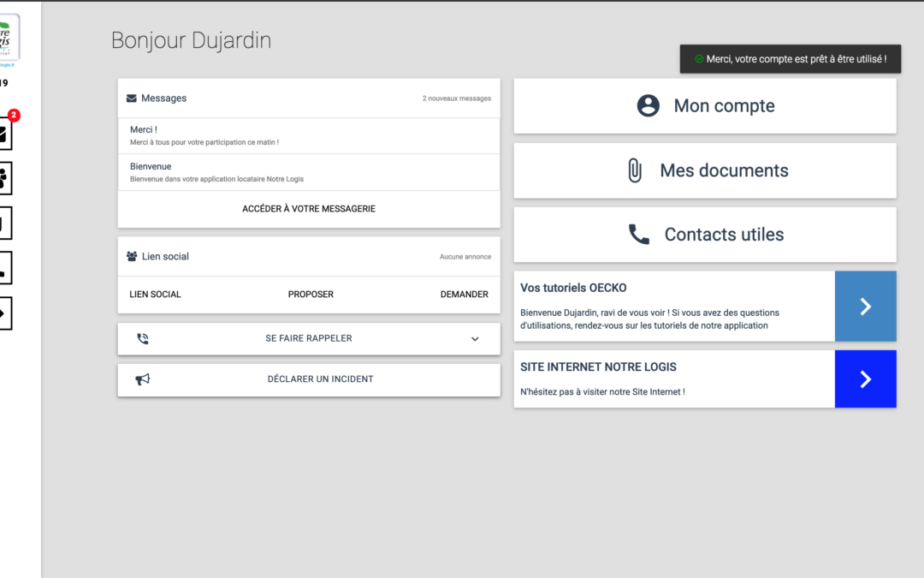Click the sidebar logout arrow icon
Viewport: 924px width, 578px height.
click(4, 313)
